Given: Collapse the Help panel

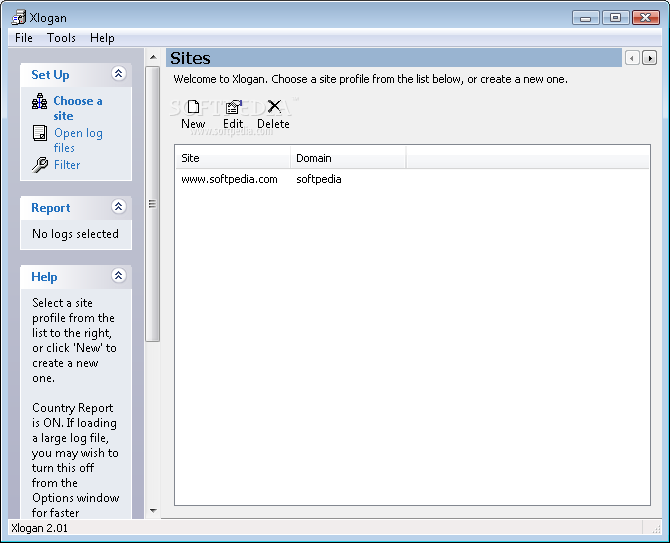Looking at the screenshot, I should pyautogui.click(x=118, y=276).
